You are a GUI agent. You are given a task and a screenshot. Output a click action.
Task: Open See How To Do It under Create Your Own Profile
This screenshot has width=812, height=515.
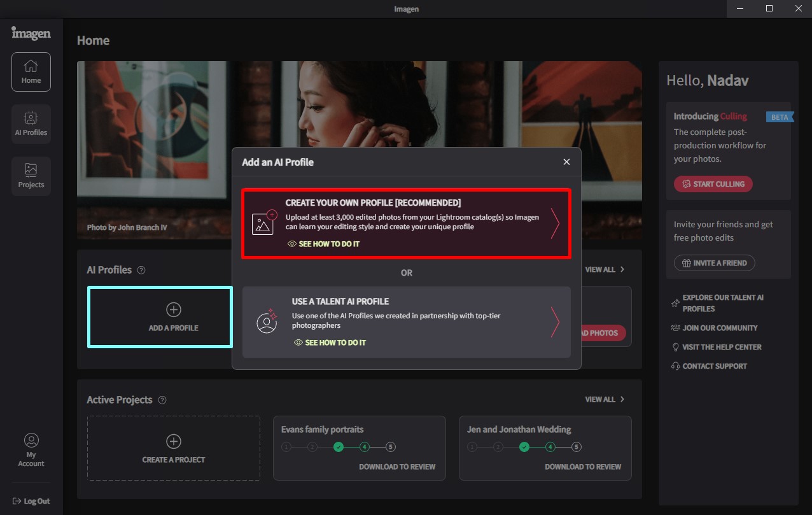click(x=323, y=244)
